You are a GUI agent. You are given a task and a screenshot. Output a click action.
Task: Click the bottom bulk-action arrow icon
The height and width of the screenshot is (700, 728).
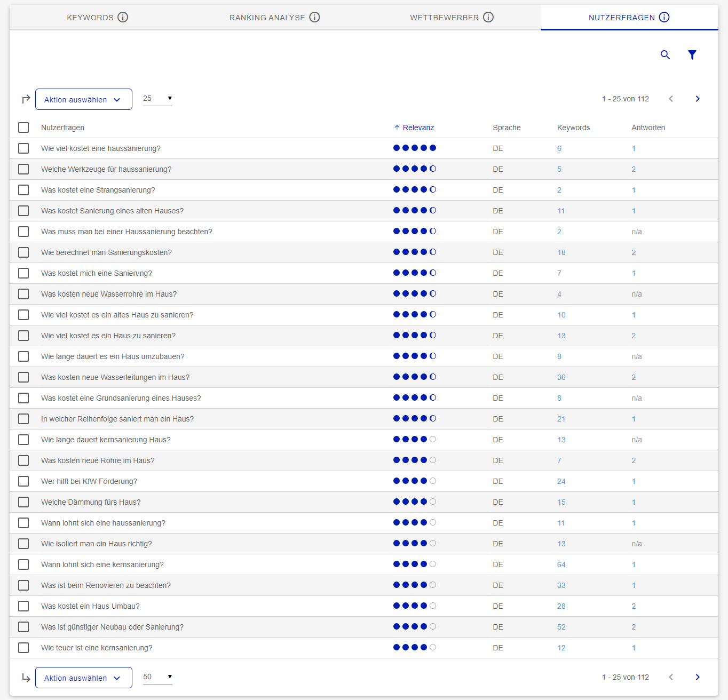pyautogui.click(x=26, y=678)
